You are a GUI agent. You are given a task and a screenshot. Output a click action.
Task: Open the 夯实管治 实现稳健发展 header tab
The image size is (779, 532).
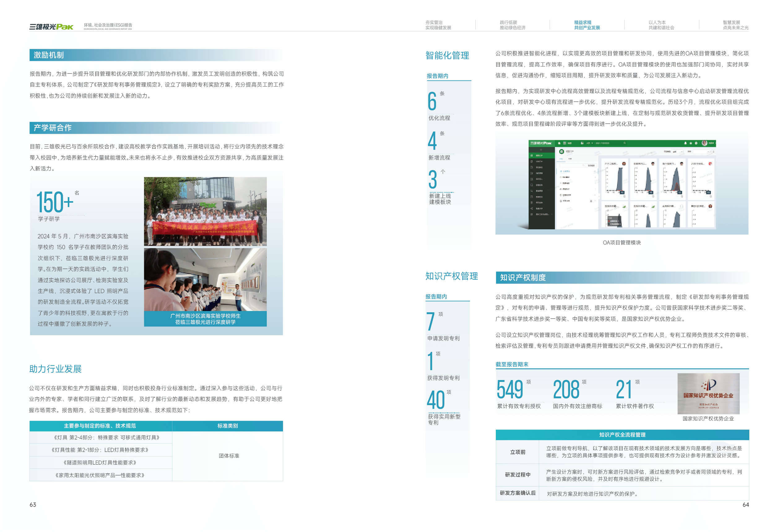point(438,25)
